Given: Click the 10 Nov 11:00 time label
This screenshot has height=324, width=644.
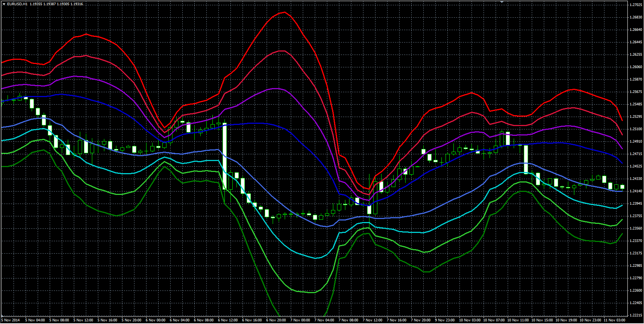Looking at the screenshot, I should pyautogui.click(x=518, y=320).
